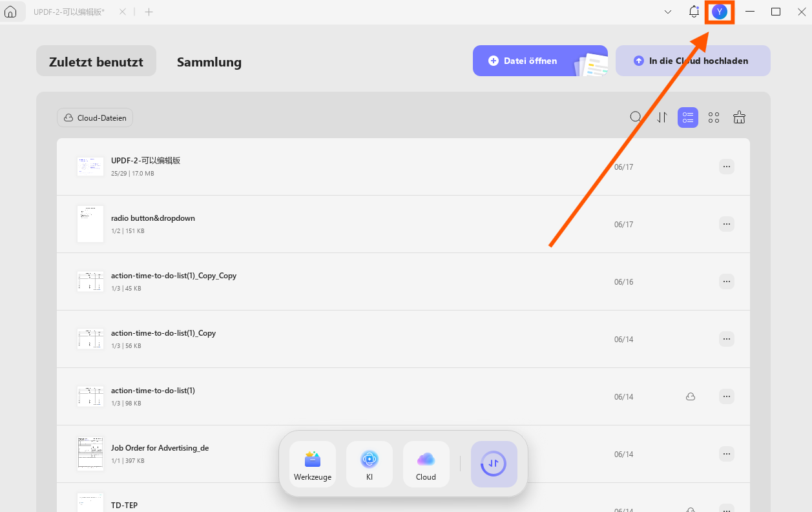Select grid view layout
812x512 pixels.
point(714,118)
